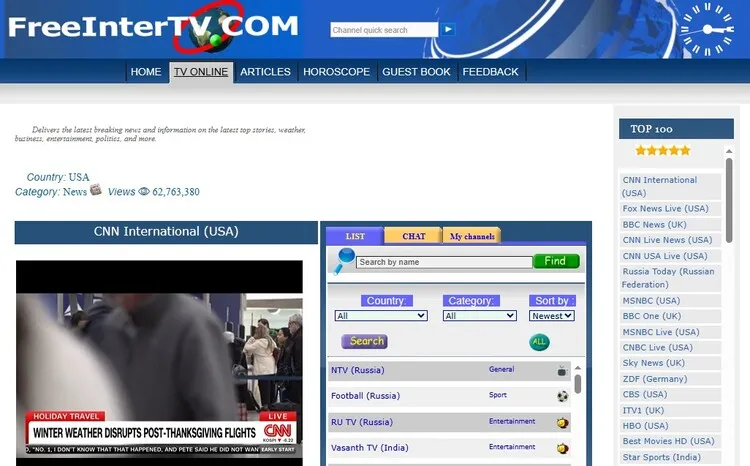750x466 pixels.
Task: Open Russia Today (Russian Federation) link
Action: pyautogui.click(x=670, y=278)
